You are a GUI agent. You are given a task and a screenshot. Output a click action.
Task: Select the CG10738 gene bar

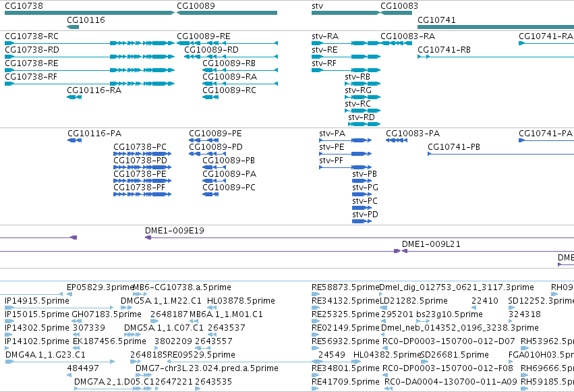click(90, 13)
